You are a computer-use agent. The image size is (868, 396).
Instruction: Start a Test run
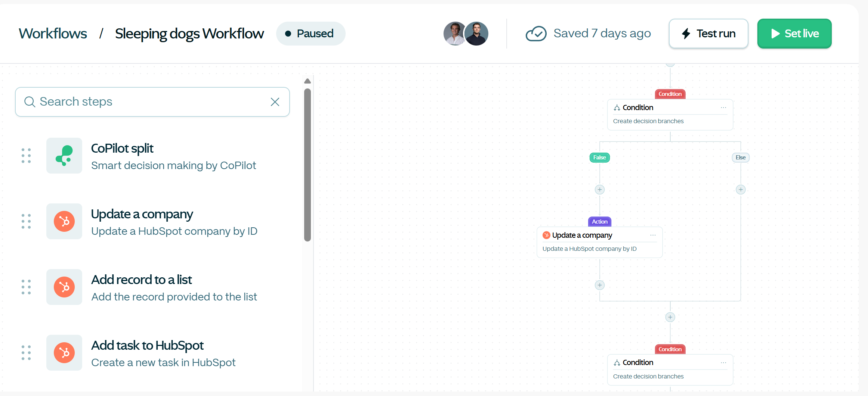click(708, 34)
